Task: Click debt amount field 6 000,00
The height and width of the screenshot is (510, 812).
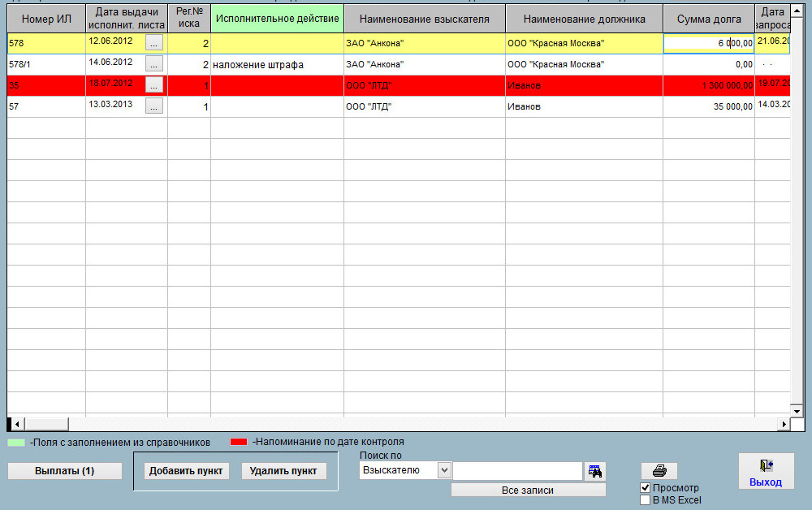Action: coord(709,44)
